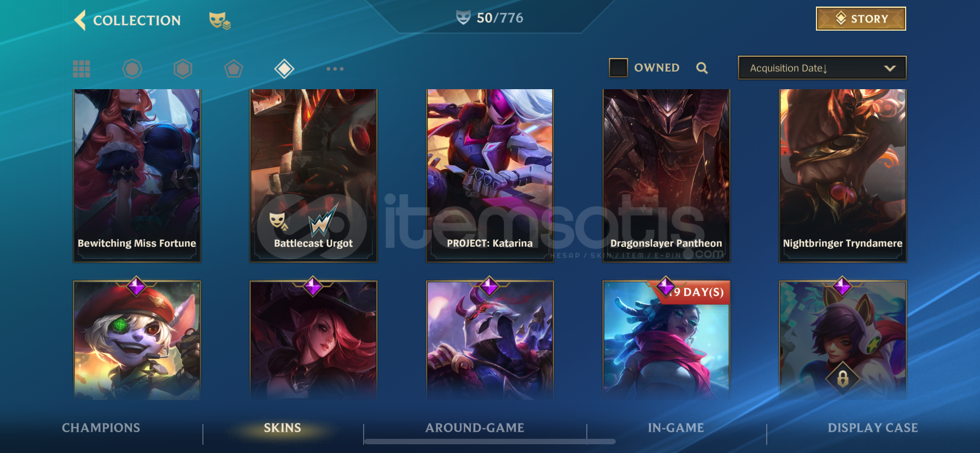Select the locked skin with padlock icon

click(843, 339)
